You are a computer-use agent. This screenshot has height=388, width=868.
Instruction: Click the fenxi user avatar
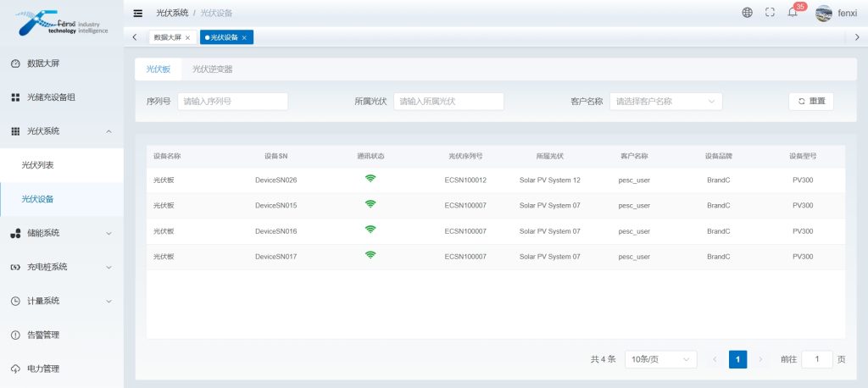click(x=823, y=13)
